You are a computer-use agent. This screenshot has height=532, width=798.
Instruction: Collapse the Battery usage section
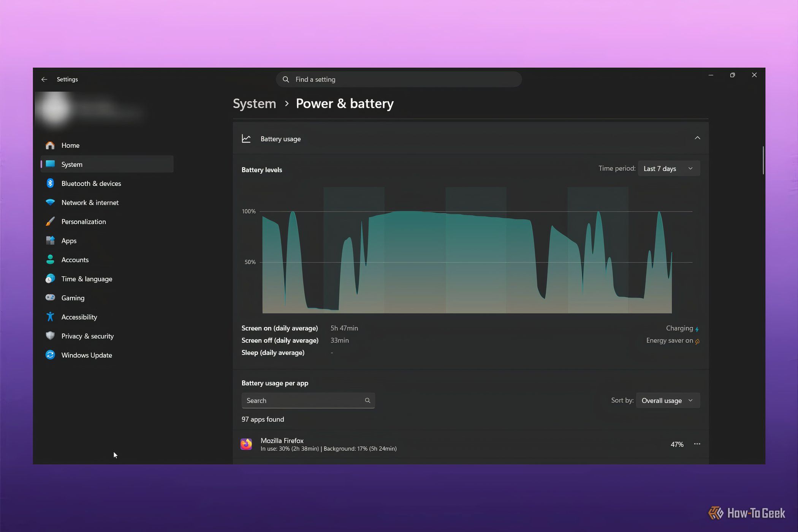pyautogui.click(x=697, y=138)
